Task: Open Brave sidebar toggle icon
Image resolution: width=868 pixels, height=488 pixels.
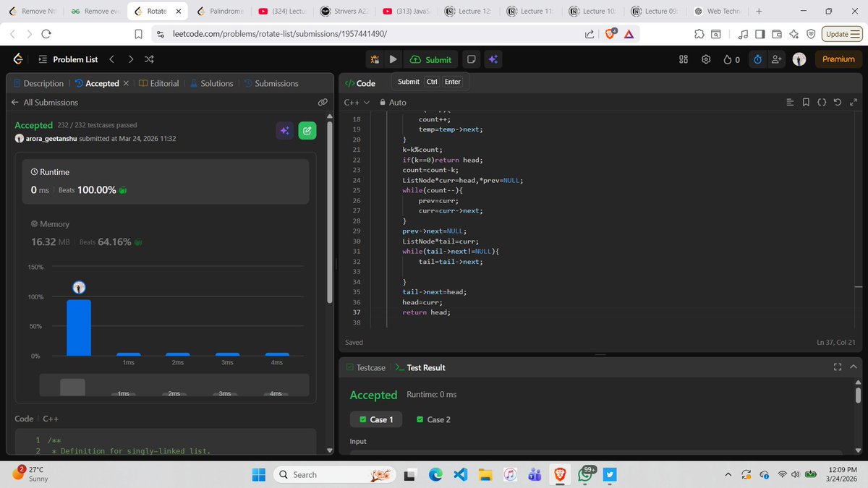Action: [760, 34]
